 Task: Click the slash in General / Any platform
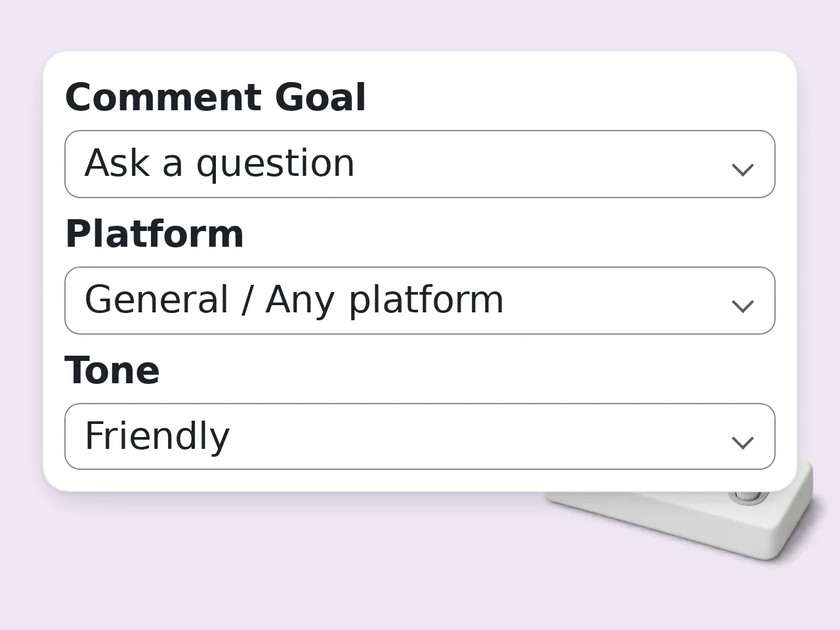click(247, 301)
